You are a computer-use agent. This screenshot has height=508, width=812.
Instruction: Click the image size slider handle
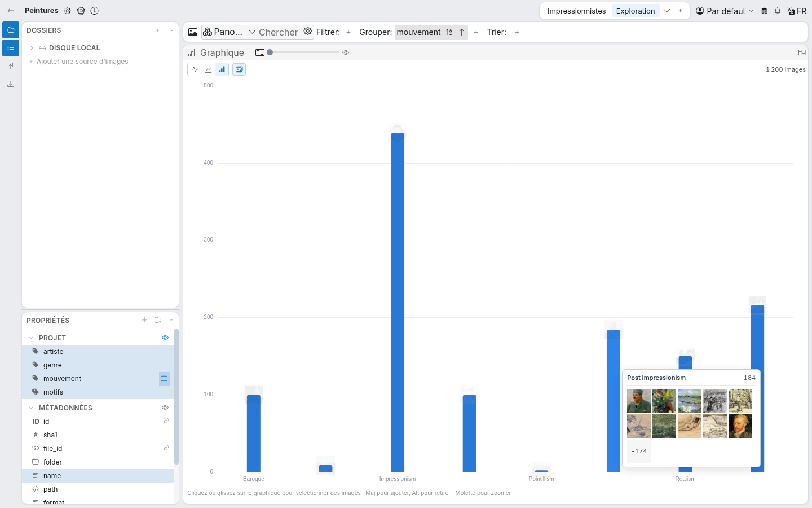pyautogui.click(x=270, y=52)
